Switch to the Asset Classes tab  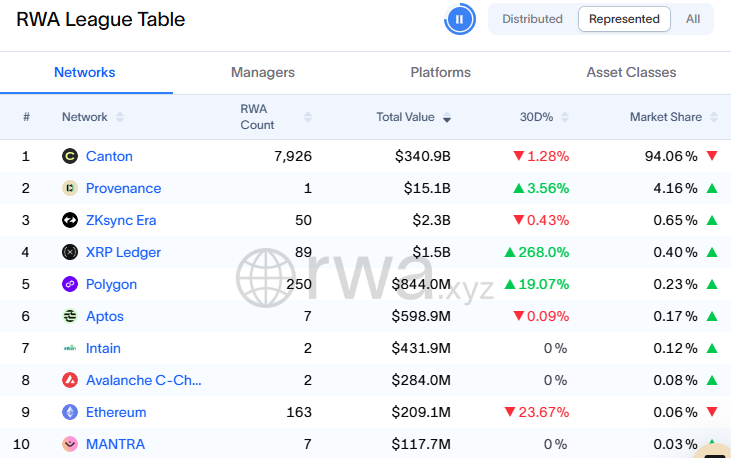631,72
